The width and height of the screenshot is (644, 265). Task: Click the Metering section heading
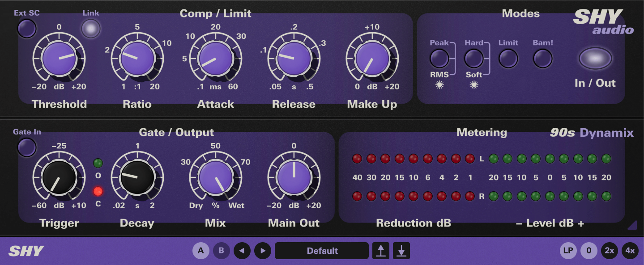pyautogui.click(x=482, y=132)
